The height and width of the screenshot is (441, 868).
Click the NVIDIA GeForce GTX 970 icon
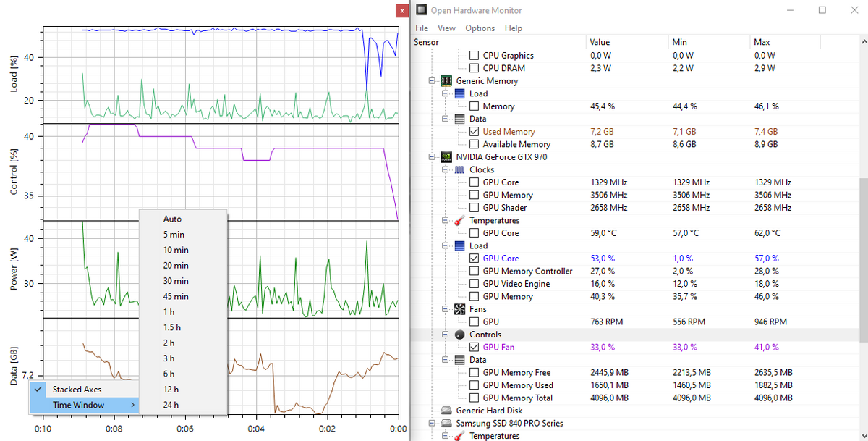tap(446, 157)
